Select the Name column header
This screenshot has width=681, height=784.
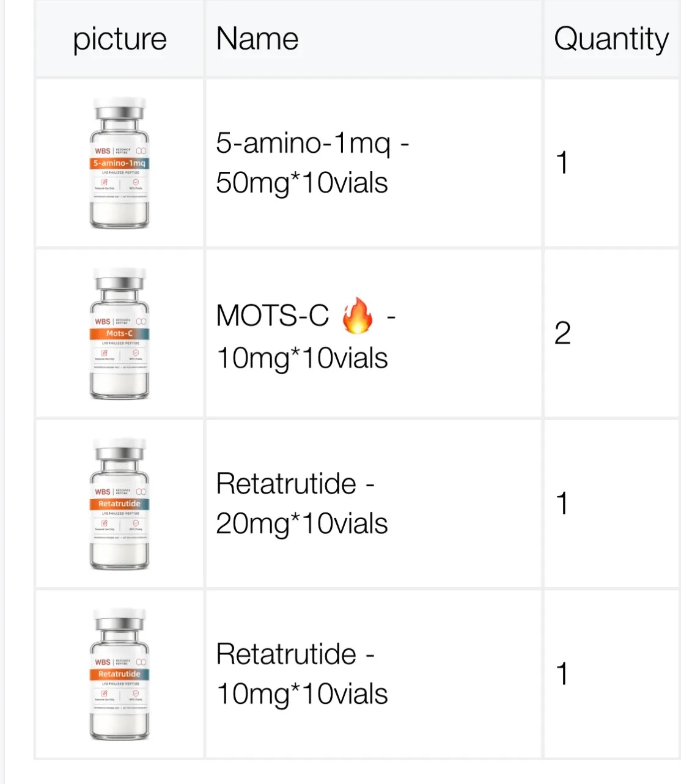pos(257,39)
